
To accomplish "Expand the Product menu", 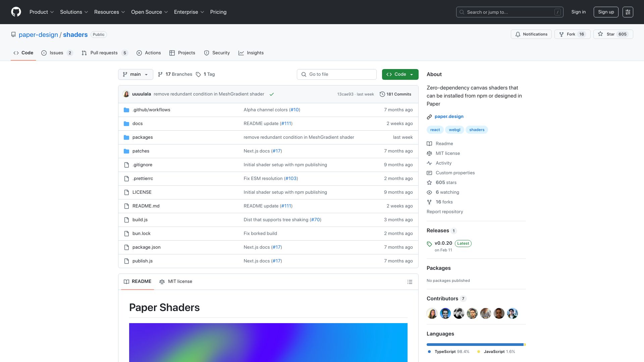I will click(x=42, y=12).
